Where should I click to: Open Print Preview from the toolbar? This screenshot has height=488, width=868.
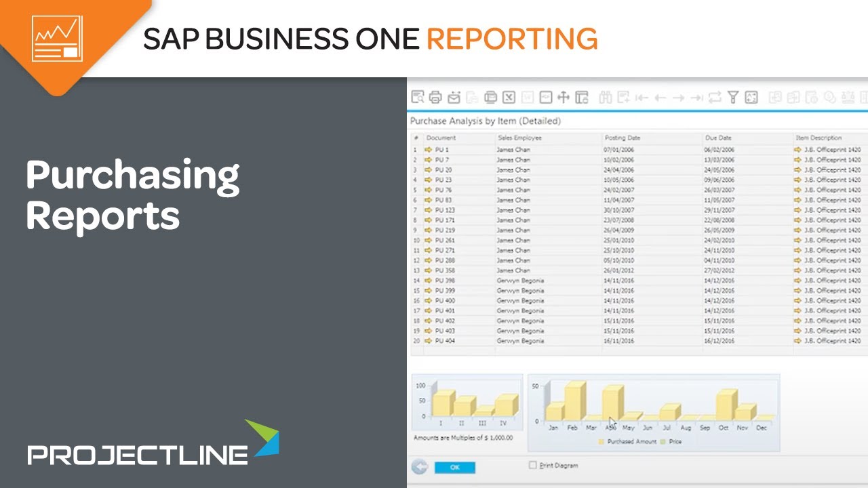(x=418, y=98)
